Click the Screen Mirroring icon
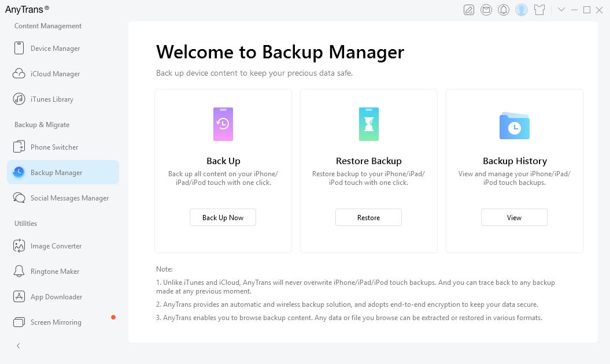This screenshot has width=610, height=364. (19, 322)
